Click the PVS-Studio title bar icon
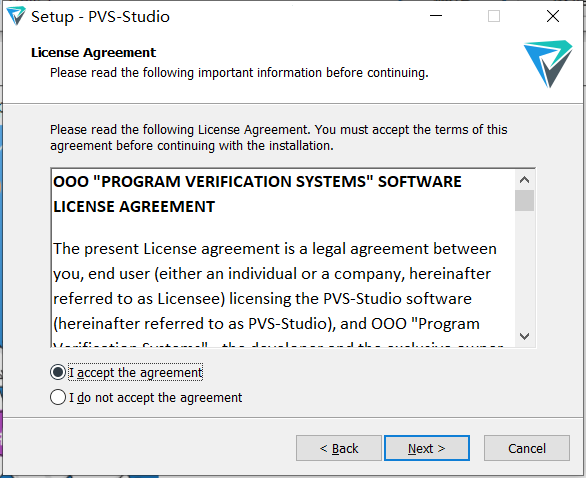The image size is (586, 478). tap(16, 16)
